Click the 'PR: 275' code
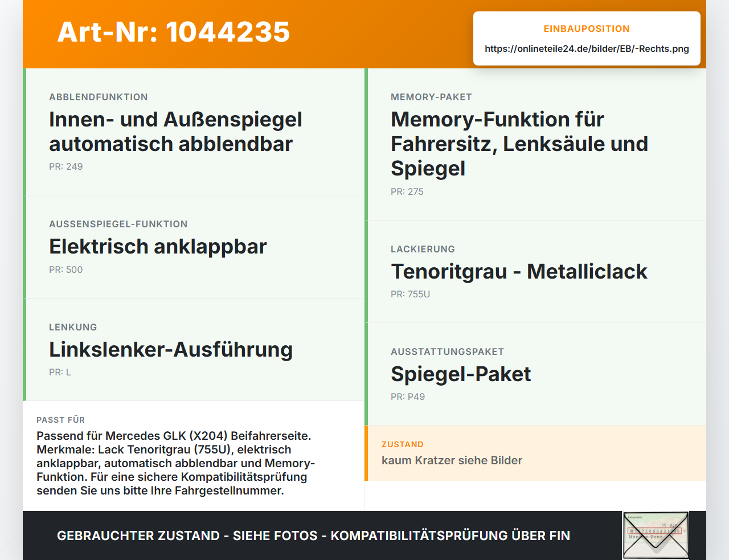Image resolution: width=729 pixels, height=560 pixels. coord(407,191)
